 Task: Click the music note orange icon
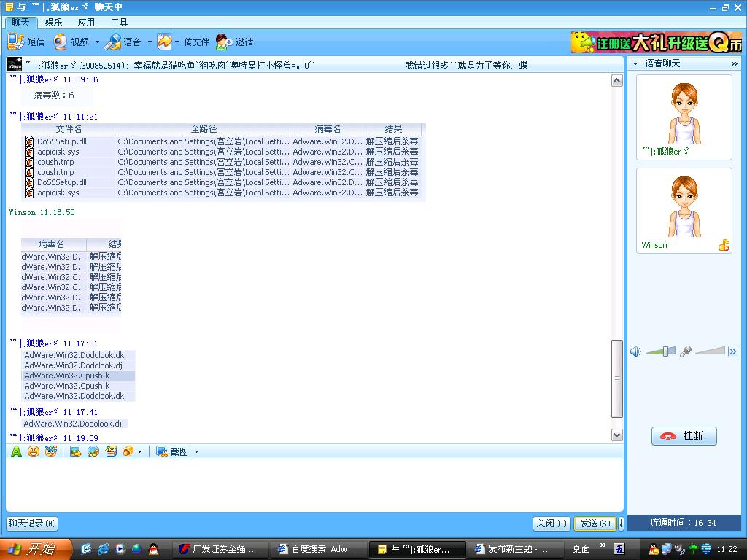[x=128, y=451]
